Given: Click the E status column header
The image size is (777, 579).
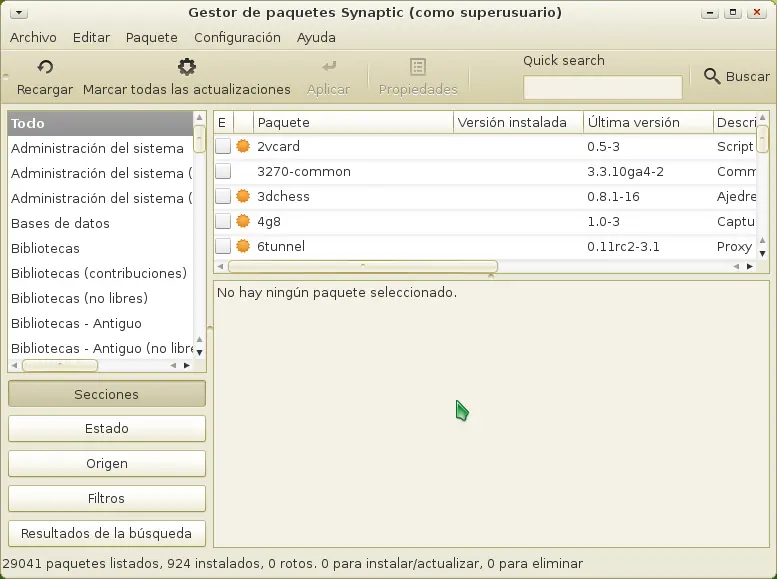Looking at the screenshot, I should click(222, 122).
